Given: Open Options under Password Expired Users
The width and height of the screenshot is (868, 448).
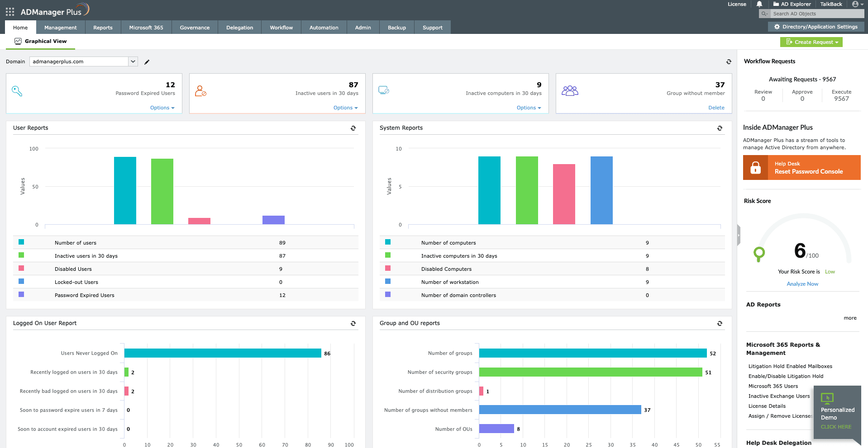Looking at the screenshot, I should point(162,108).
